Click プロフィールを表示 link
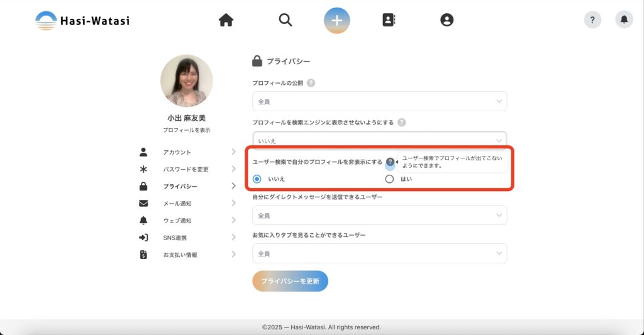This screenshot has height=335, width=644. 186,130
